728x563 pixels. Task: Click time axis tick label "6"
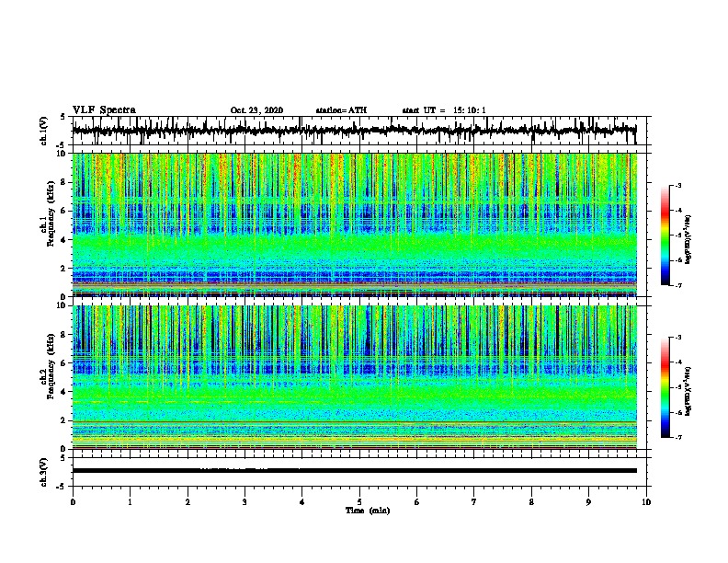[x=417, y=502]
